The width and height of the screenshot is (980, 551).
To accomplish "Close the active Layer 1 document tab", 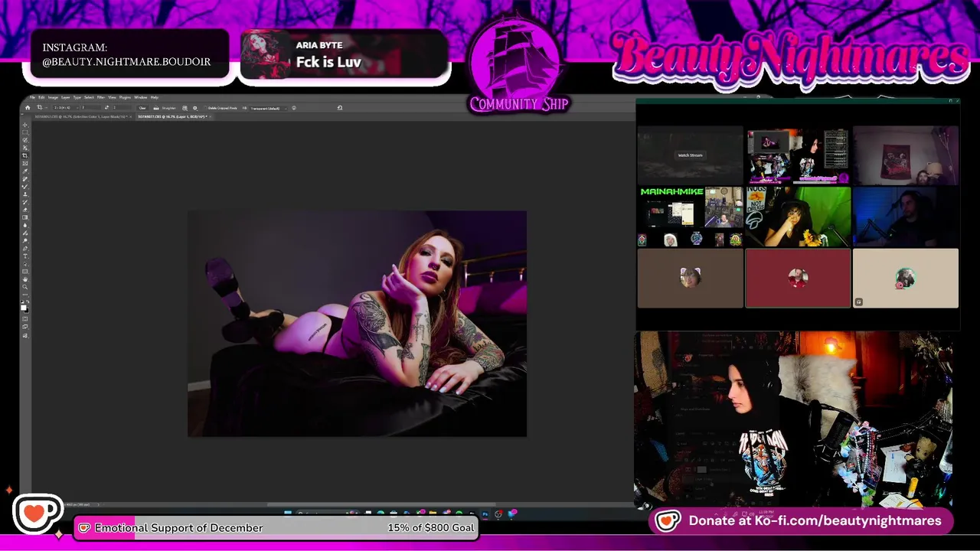I will (211, 116).
